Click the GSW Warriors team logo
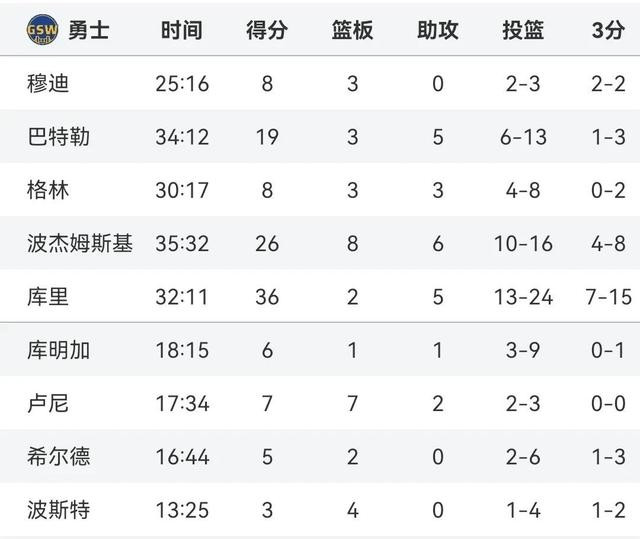Viewport: 640px width, 539px height. (x=42, y=30)
